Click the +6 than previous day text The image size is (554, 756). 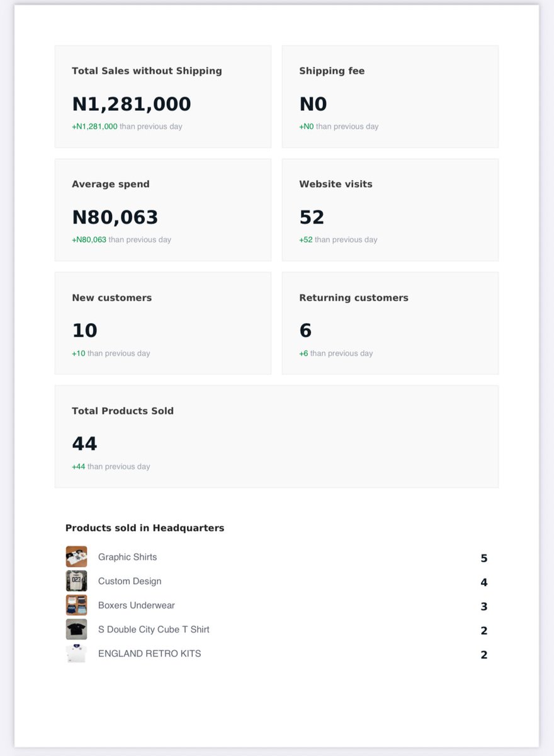click(336, 353)
